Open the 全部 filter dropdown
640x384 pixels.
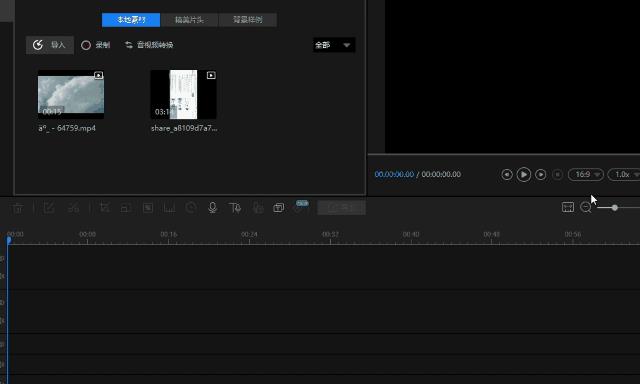(334, 45)
